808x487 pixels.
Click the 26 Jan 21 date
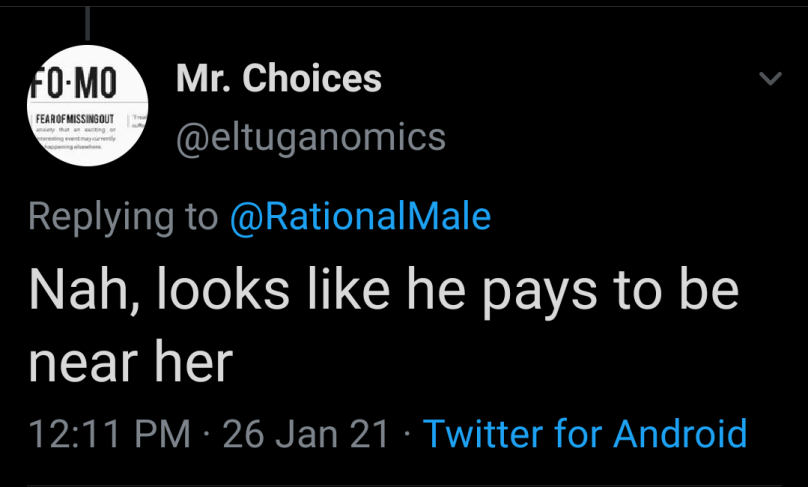click(x=306, y=434)
